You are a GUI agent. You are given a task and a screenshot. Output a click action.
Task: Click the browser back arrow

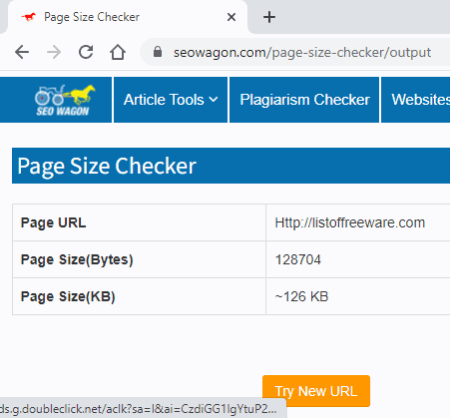point(22,52)
